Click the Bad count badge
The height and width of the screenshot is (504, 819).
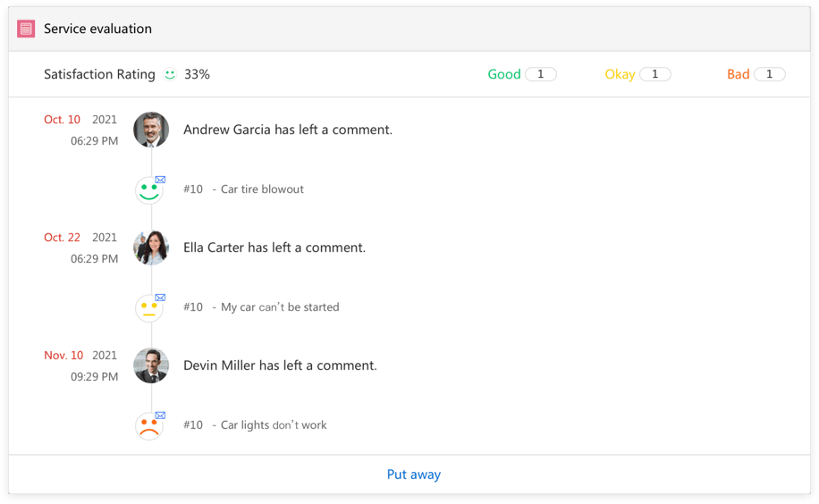pyautogui.click(x=770, y=74)
